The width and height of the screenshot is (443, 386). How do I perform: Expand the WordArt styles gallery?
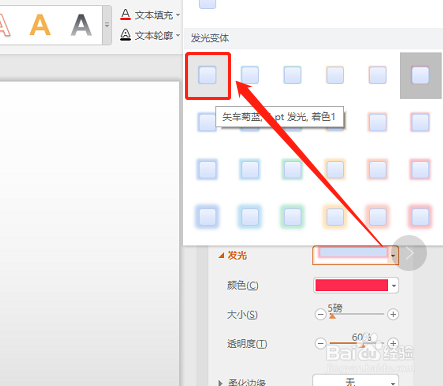[107, 25]
